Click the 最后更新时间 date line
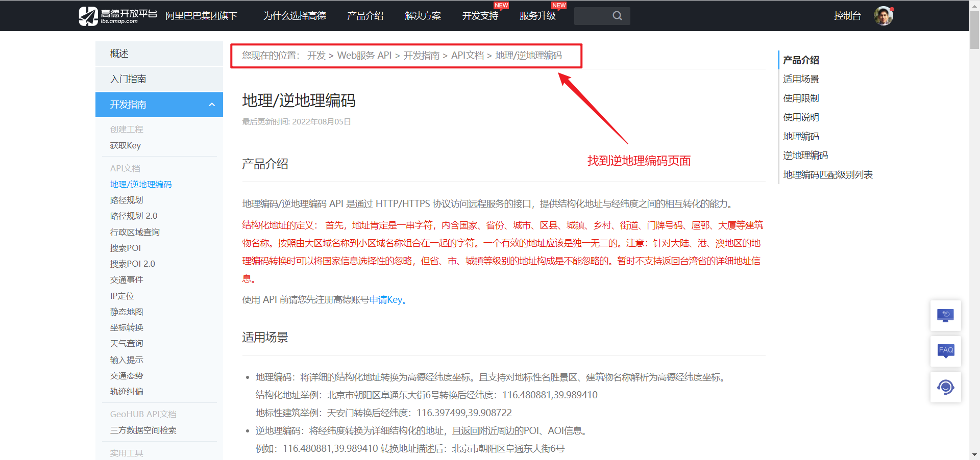The width and height of the screenshot is (980, 460). pos(297,122)
